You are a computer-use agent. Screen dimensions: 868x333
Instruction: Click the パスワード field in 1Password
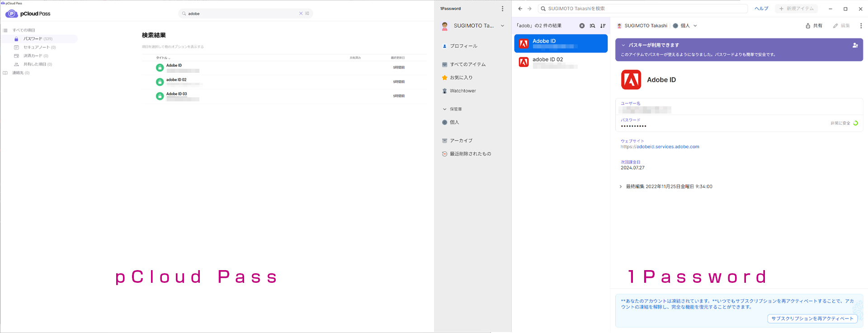(739, 123)
